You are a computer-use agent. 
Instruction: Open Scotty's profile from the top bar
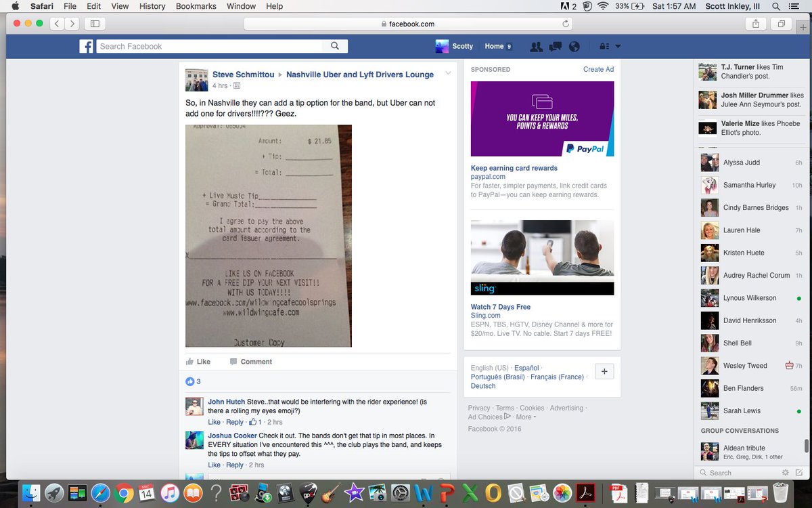click(x=454, y=46)
